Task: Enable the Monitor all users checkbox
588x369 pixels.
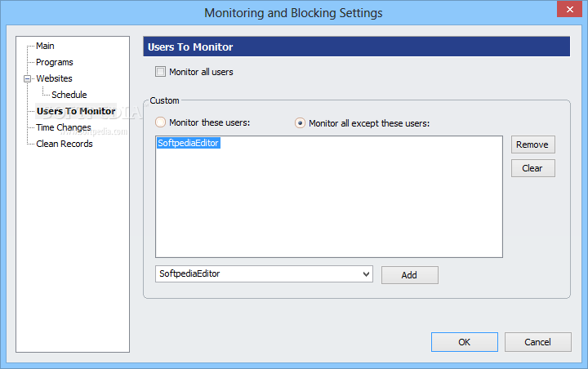Action: point(161,72)
